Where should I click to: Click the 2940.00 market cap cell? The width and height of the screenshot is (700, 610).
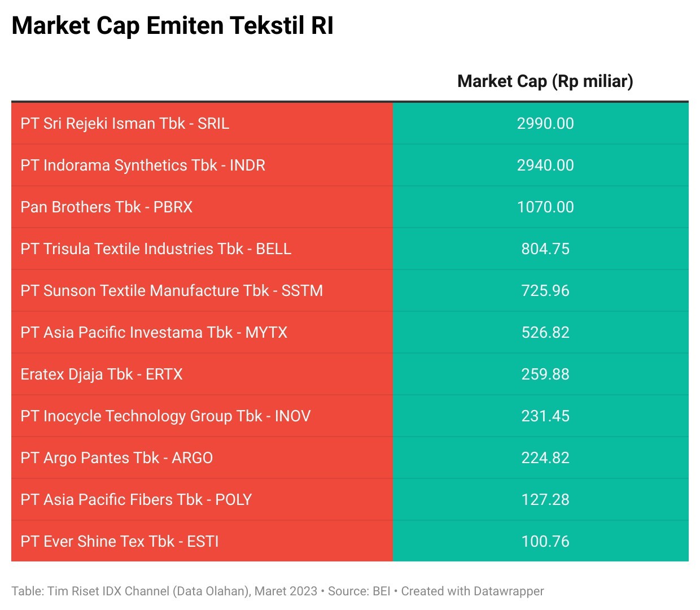click(545, 165)
